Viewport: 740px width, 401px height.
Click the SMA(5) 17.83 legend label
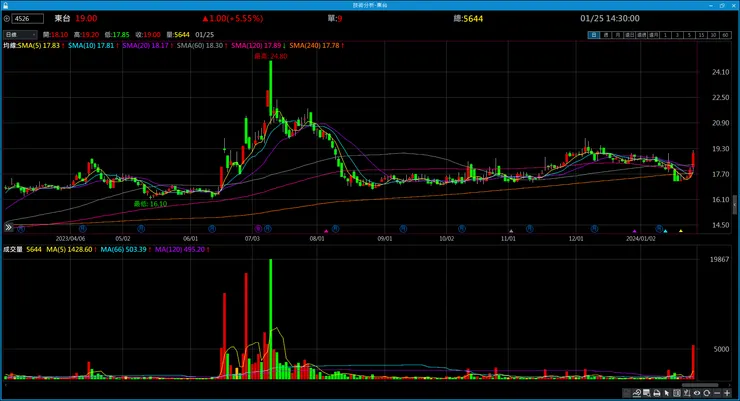point(39,45)
